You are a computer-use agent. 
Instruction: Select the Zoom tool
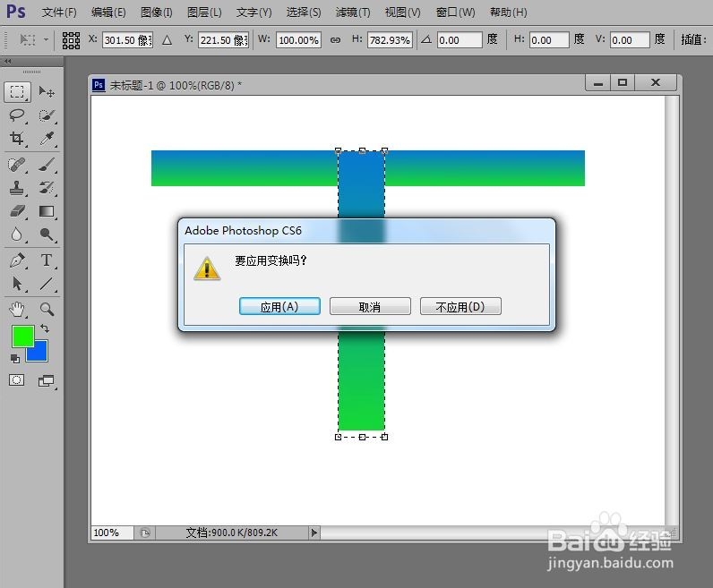47,310
